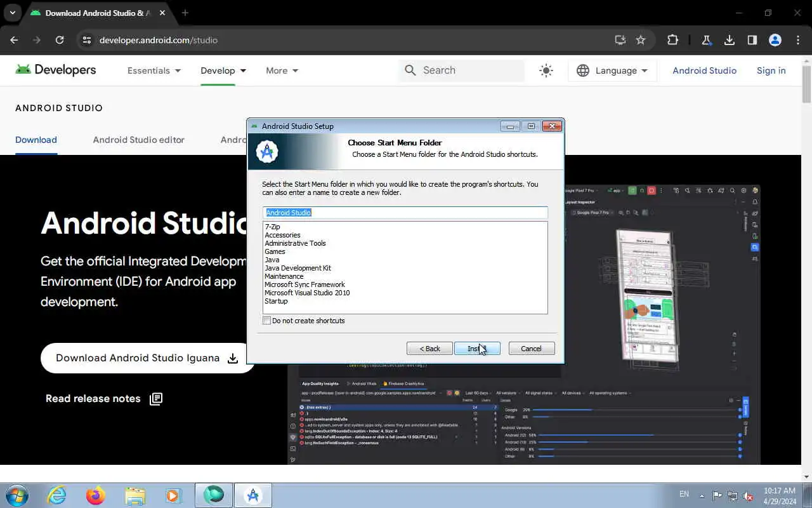This screenshot has height=508, width=812.
Task: Open the Chrome profile avatar
Action: coord(775,40)
